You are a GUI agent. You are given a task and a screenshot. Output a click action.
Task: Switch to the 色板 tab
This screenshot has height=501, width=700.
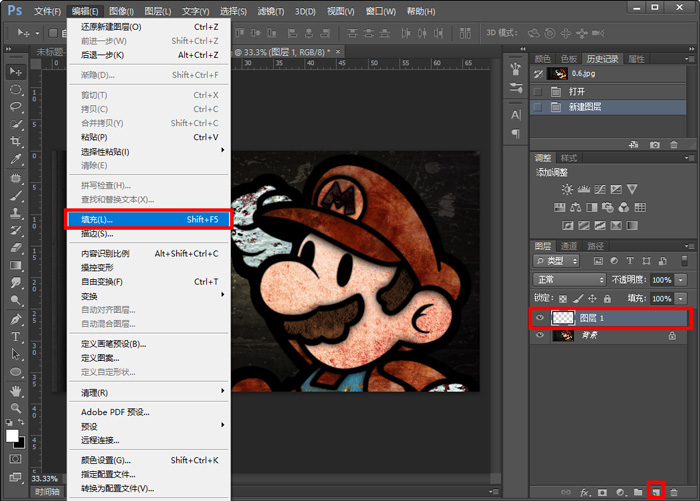coord(569,59)
